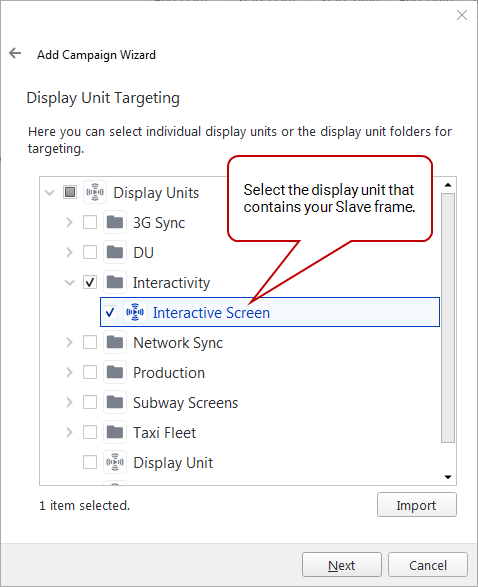Screen dimensions: 478x587
Task: Check the Production folder checkbox
Action: (90, 372)
